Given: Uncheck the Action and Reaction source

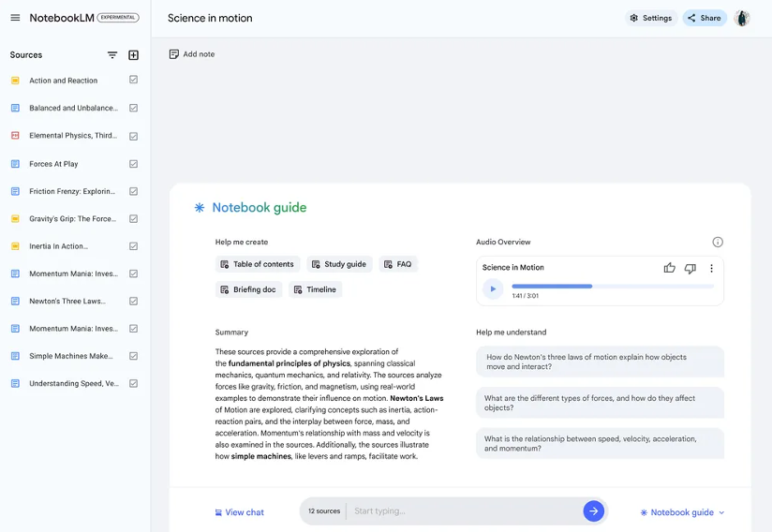Looking at the screenshot, I should (133, 81).
